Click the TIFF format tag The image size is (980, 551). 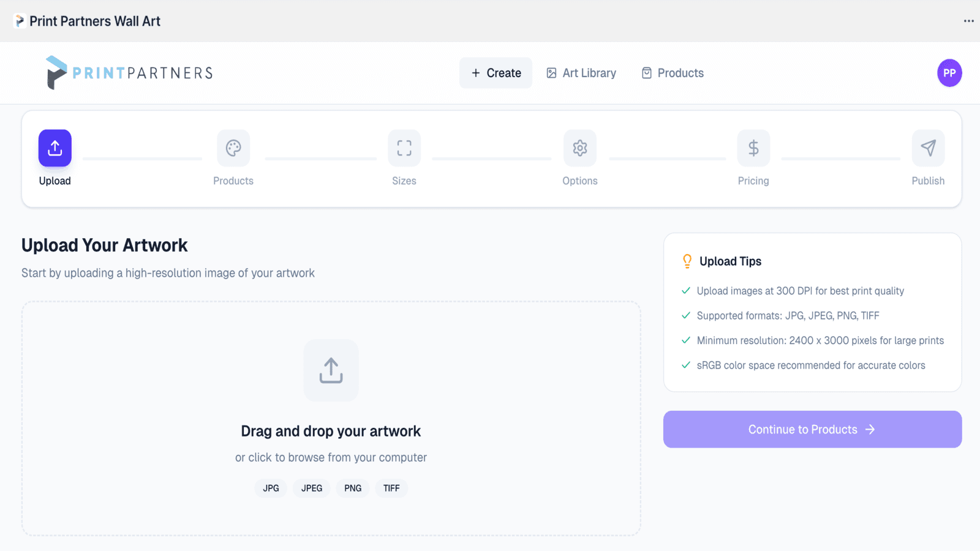point(391,488)
